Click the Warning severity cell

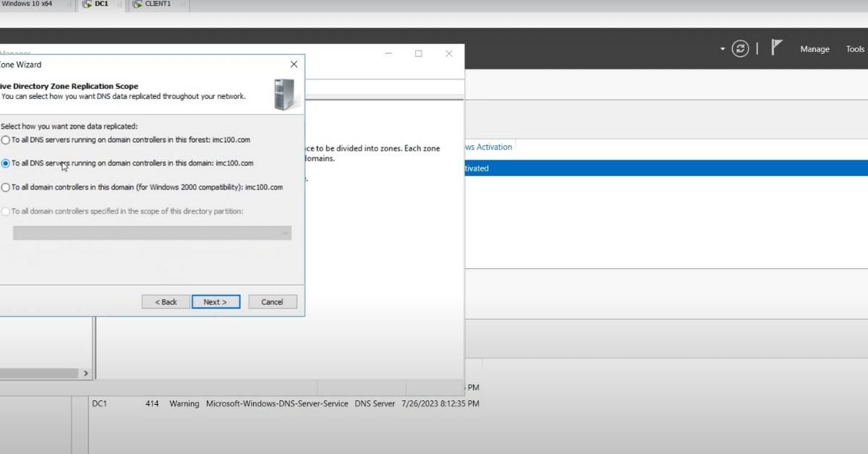[184, 403]
